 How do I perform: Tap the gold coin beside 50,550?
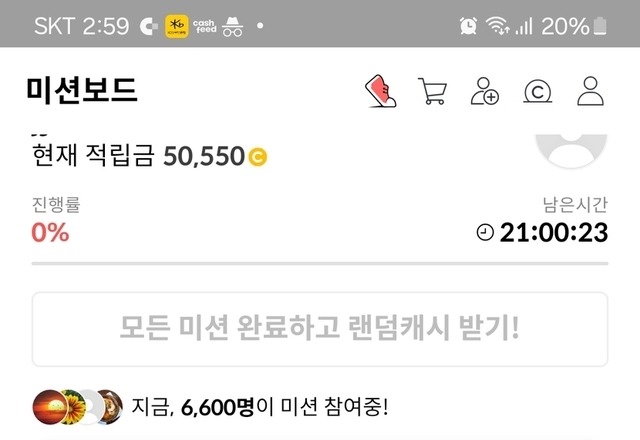click(x=258, y=157)
